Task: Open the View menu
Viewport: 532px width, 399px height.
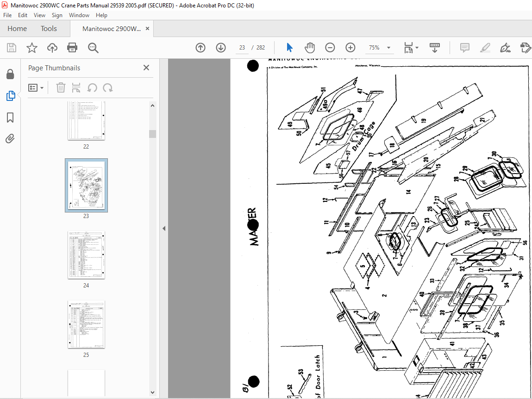Action: (39, 15)
